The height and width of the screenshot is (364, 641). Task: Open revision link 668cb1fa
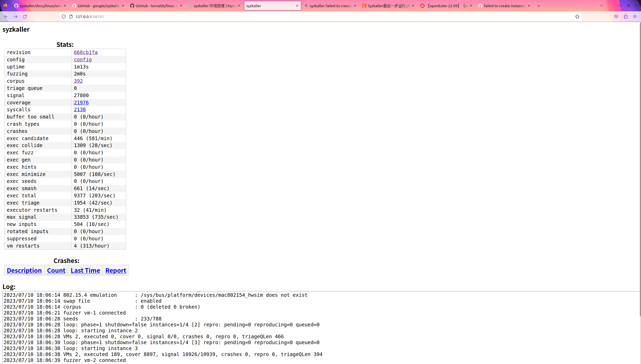click(86, 52)
